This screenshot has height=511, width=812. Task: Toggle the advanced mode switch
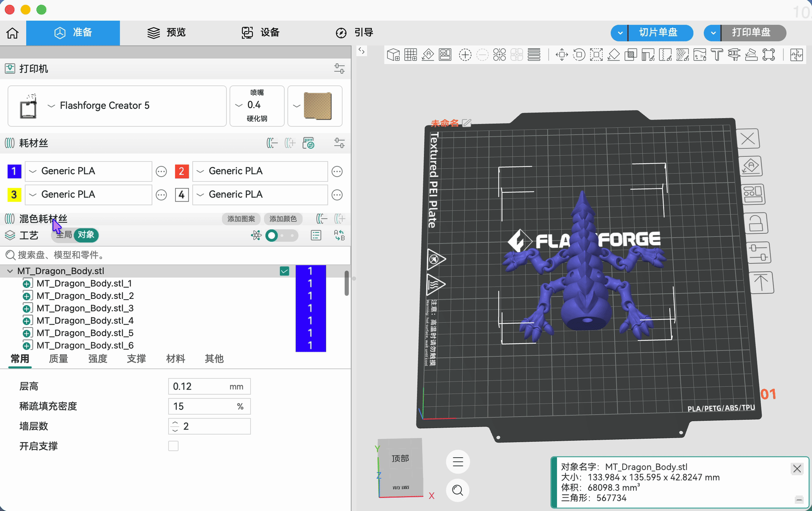click(x=281, y=235)
